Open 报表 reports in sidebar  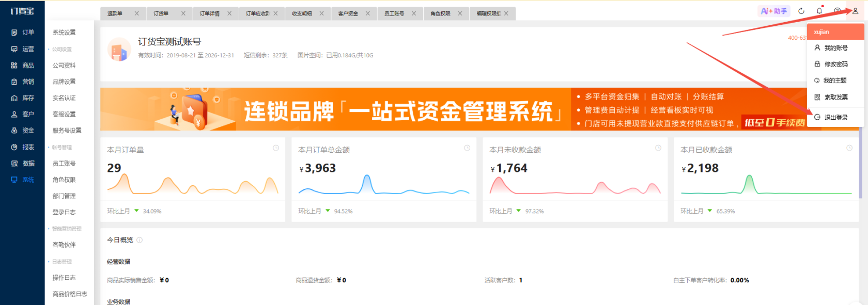tap(22, 147)
